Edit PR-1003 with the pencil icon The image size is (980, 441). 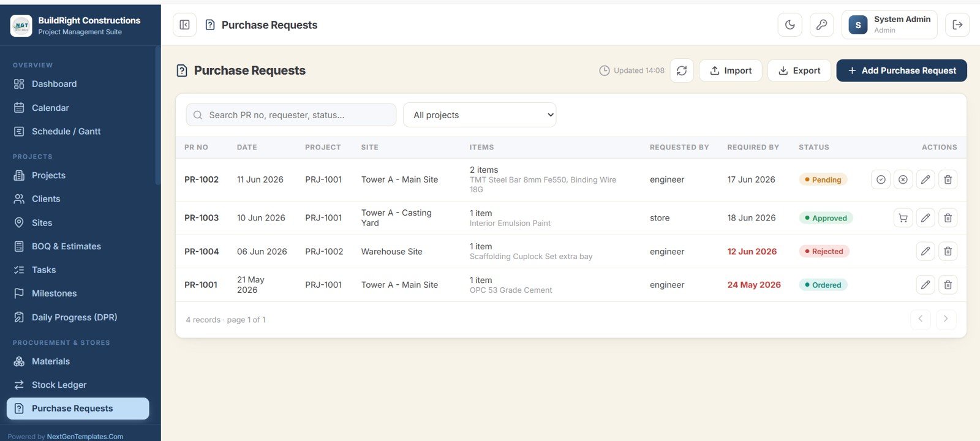(925, 218)
